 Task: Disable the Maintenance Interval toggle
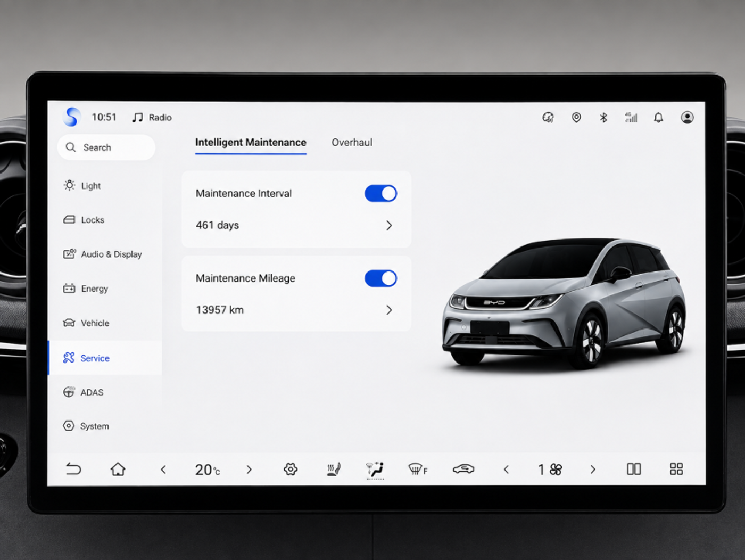[380, 193]
